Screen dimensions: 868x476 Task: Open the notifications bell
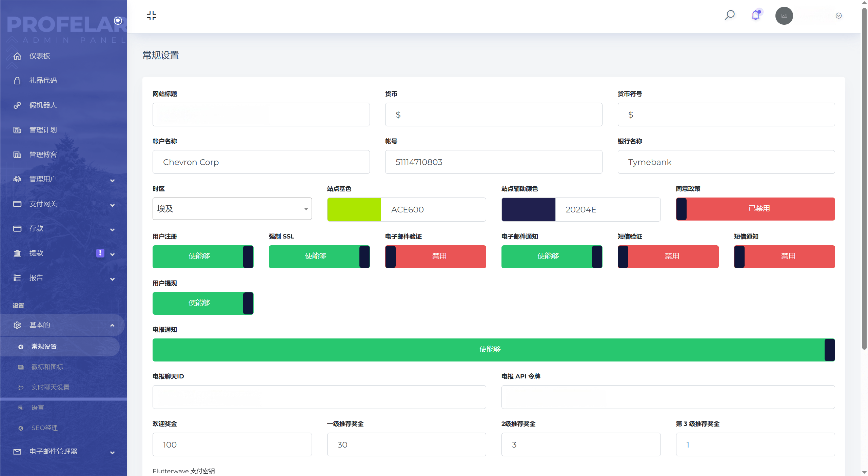tap(756, 15)
